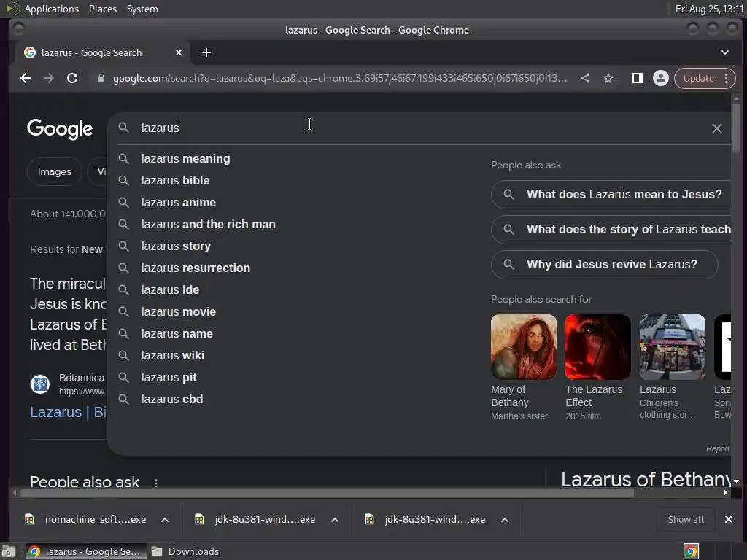Open the System menu
747x560 pixels.
[142, 9]
